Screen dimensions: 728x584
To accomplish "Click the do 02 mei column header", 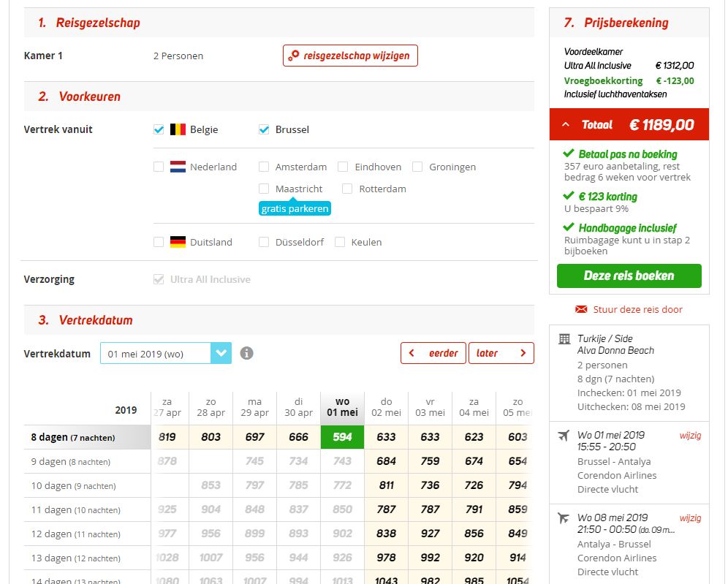I will (386, 407).
